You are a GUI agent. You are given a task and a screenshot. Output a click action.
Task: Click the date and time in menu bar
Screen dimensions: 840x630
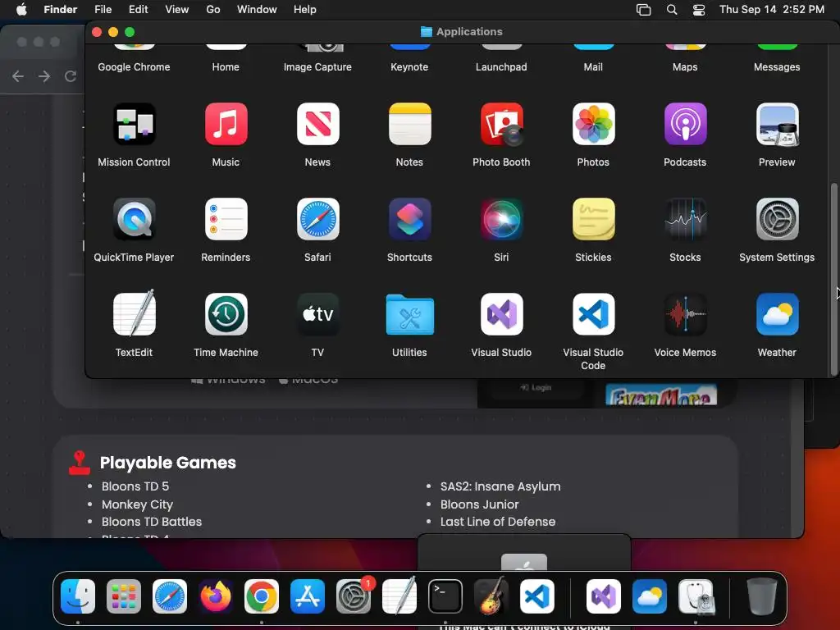tap(772, 9)
